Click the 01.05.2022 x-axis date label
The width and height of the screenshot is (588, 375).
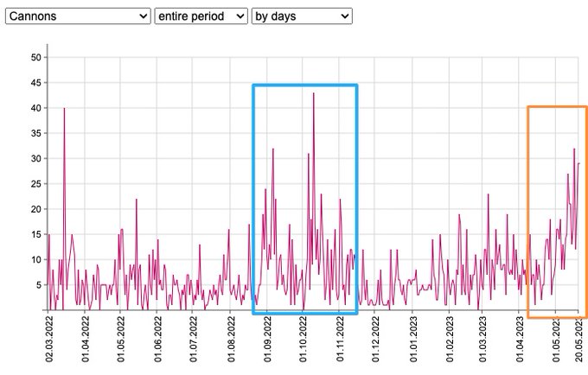coord(120,340)
